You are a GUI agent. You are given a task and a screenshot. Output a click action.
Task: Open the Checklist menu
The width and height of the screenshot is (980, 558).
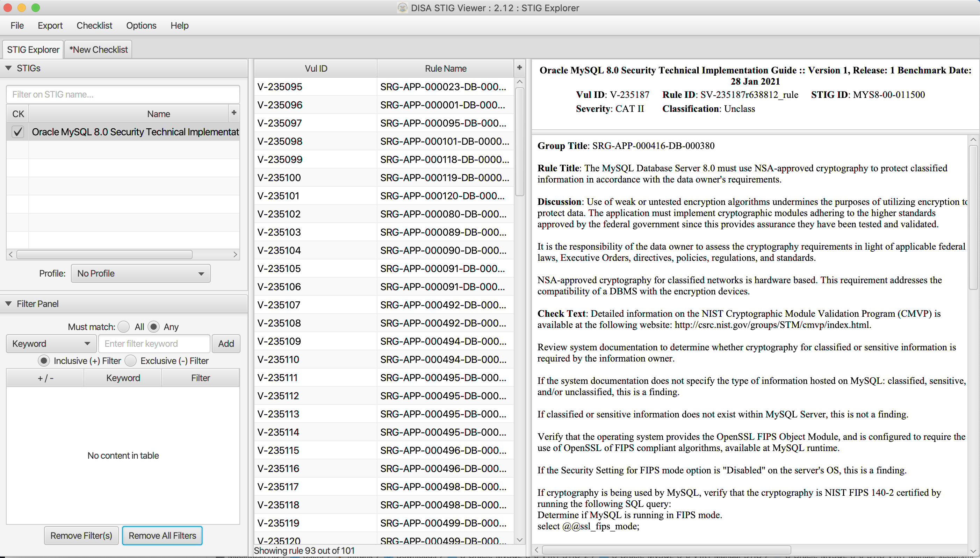pos(94,25)
